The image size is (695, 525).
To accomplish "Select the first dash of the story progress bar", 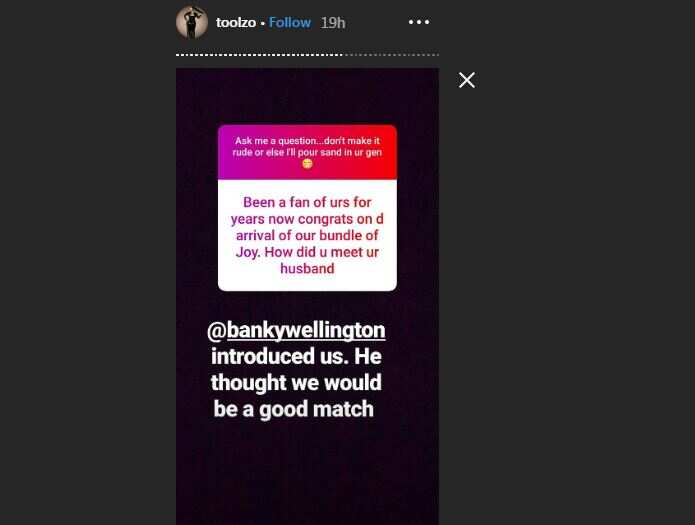I will [178, 55].
